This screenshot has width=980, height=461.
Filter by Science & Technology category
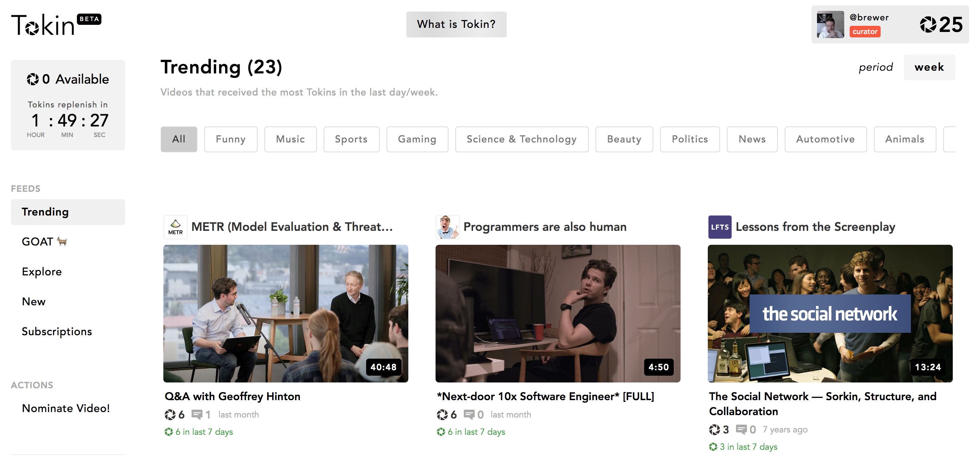point(522,139)
